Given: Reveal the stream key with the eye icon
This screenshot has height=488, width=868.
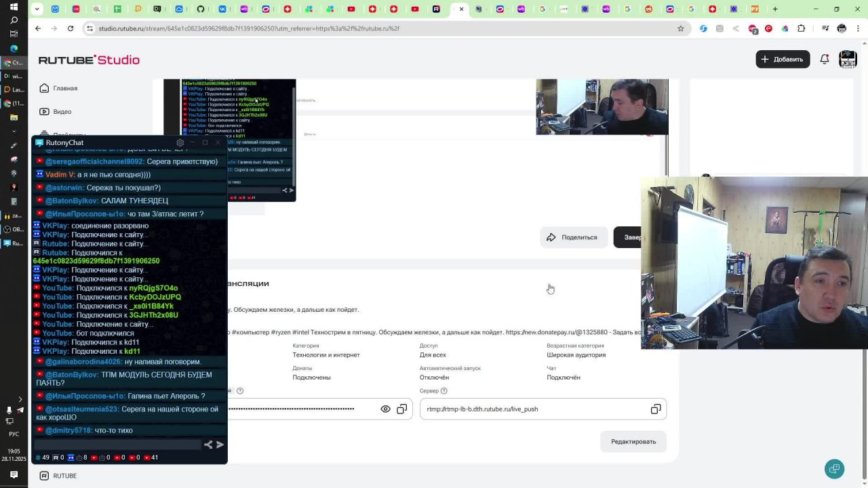Looking at the screenshot, I should (385, 409).
